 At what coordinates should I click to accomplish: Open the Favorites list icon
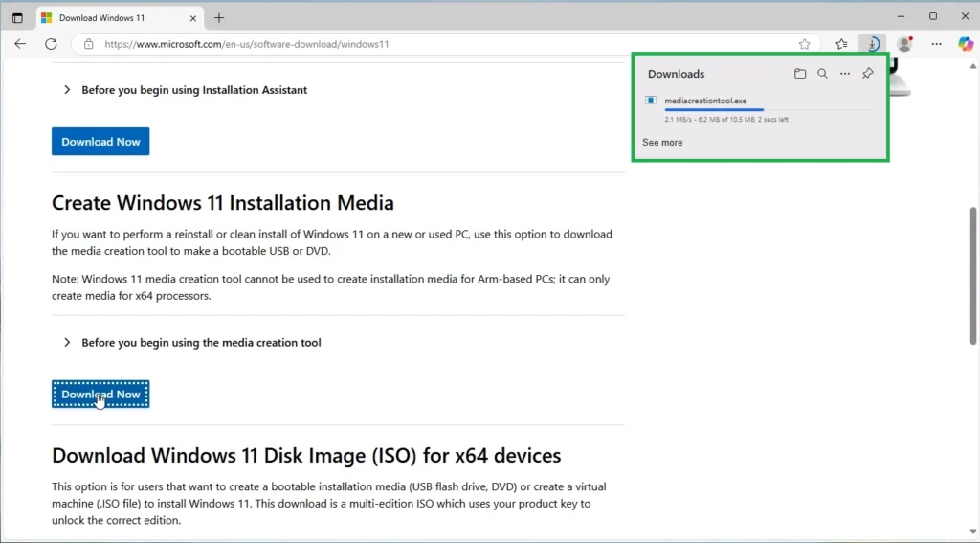pyautogui.click(x=842, y=44)
